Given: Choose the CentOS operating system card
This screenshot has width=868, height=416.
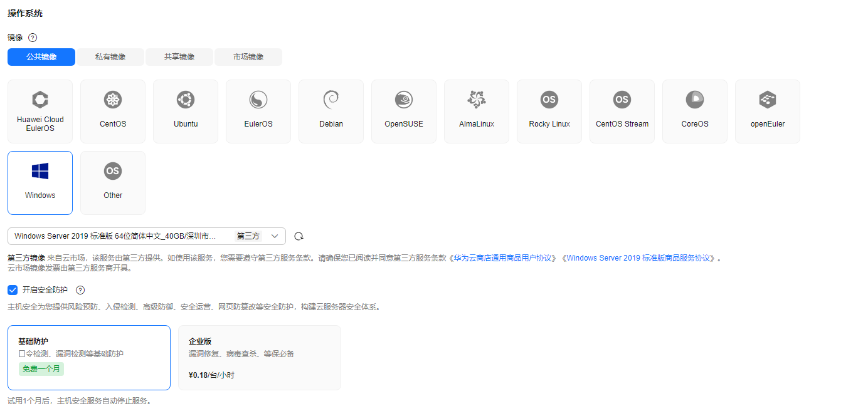Looking at the screenshot, I should pyautogui.click(x=113, y=112).
